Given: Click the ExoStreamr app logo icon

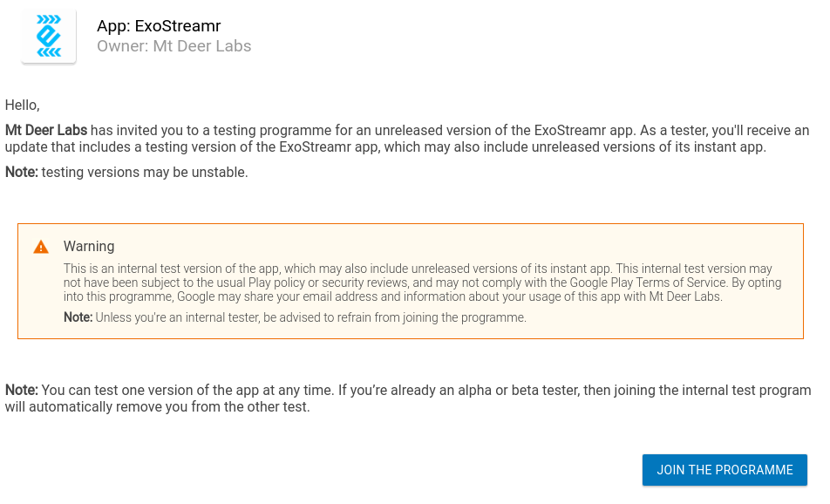Looking at the screenshot, I should 49,36.
